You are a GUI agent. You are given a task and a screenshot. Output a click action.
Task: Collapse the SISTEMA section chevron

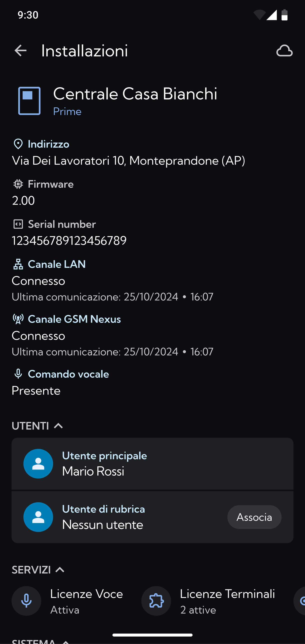tap(65, 642)
